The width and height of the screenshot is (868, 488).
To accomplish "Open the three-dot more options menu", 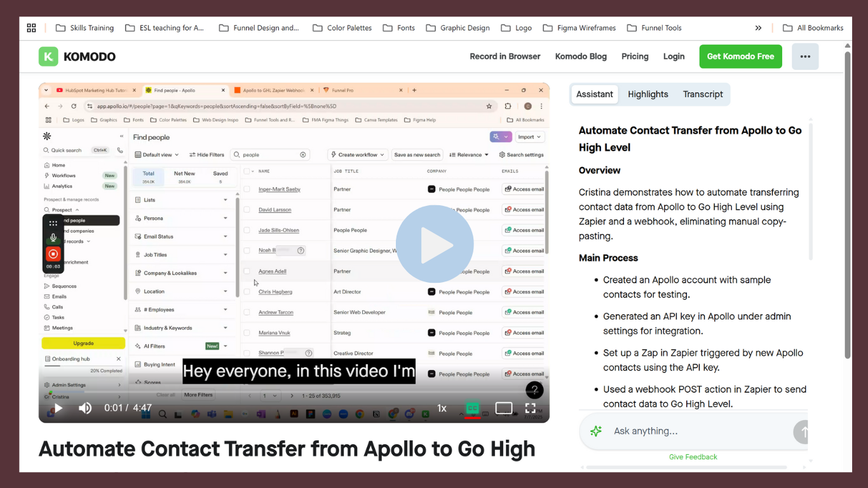I will [805, 57].
